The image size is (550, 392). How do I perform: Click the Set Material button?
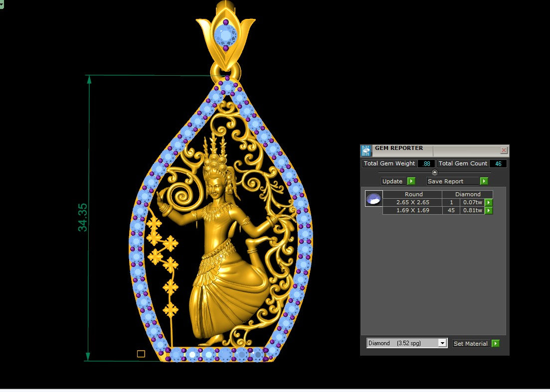pos(471,344)
